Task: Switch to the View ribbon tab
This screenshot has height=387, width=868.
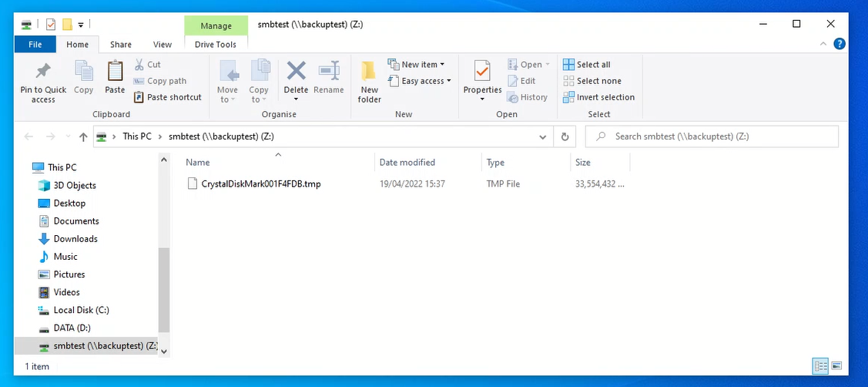Action: (x=163, y=45)
